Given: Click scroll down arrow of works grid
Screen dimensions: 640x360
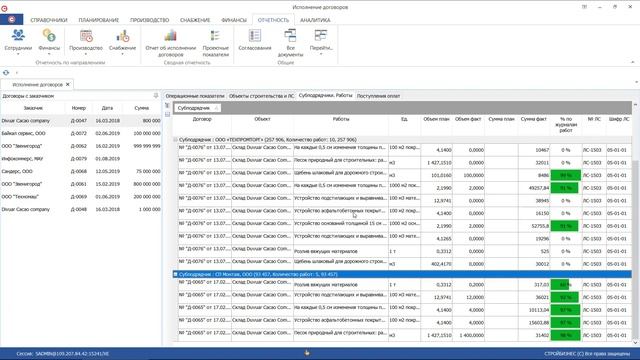Looking at the screenshot, I should (x=636, y=342).
